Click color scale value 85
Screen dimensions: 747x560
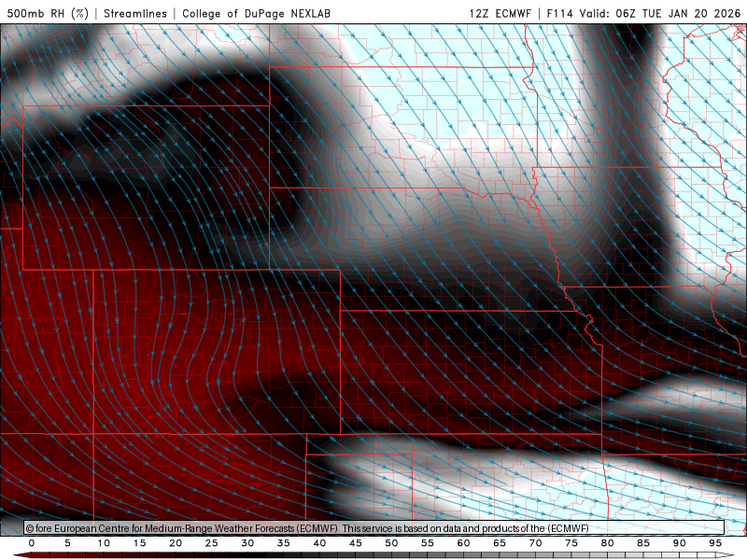tap(643, 543)
